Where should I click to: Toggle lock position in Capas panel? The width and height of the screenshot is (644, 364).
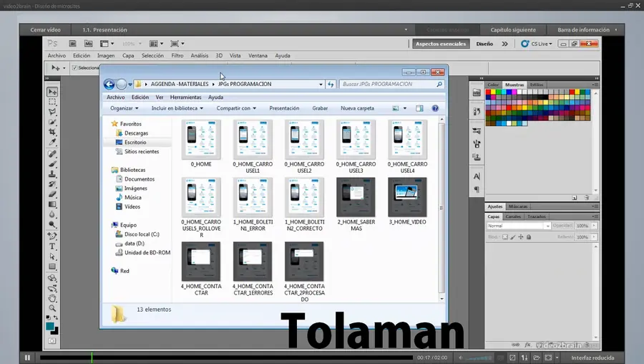(521, 237)
